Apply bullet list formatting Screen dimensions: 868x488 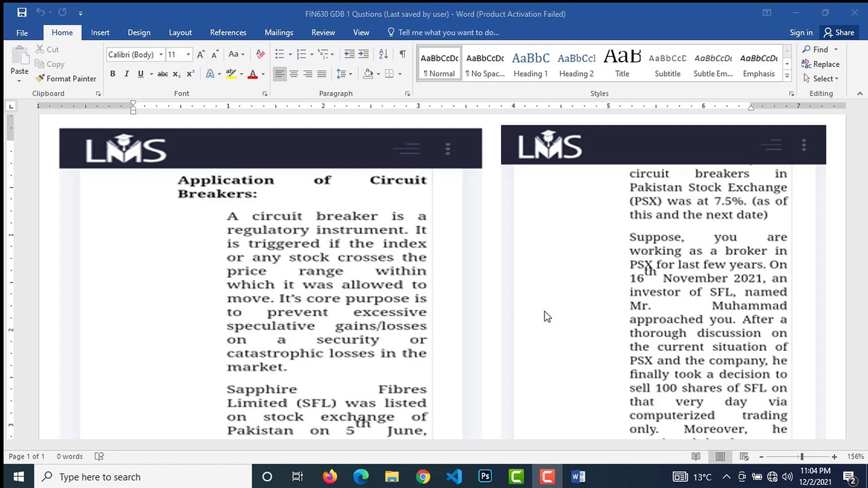(279, 54)
